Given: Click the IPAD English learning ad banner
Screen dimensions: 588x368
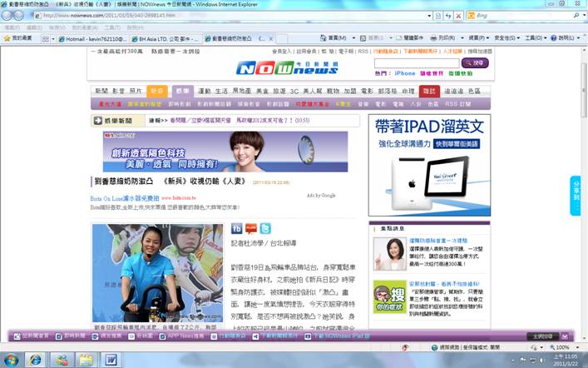Looking at the screenshot, I should [x=429, y=165].
